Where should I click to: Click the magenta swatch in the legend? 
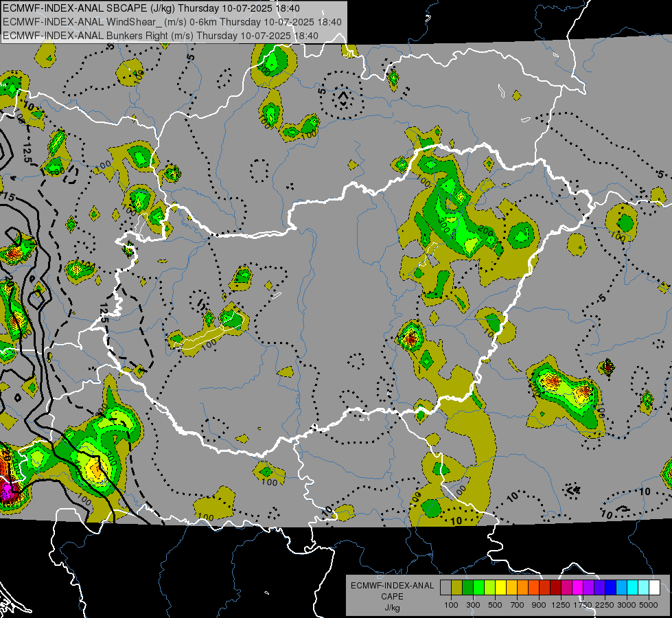point(578,588)
